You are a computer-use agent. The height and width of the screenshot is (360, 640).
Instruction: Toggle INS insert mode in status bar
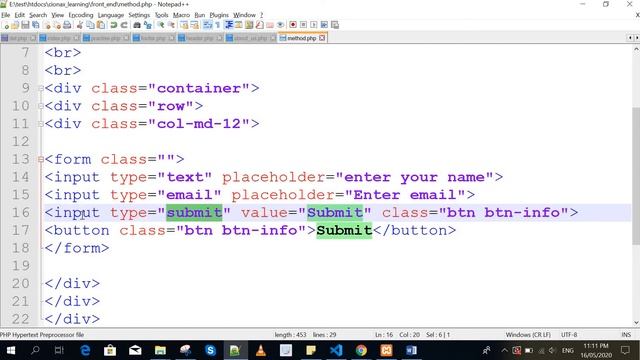(626, 335)
